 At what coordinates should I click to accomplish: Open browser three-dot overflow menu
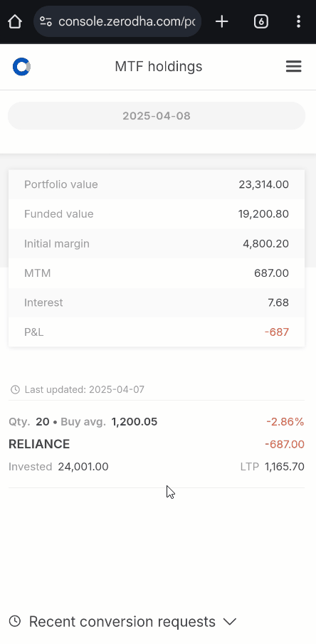(x=299, y=21)
